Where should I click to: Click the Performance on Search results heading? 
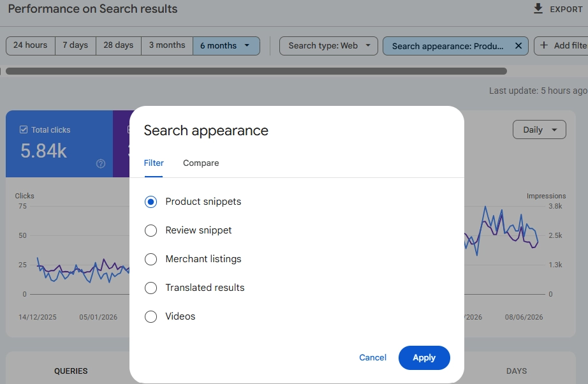coord(92,9)
